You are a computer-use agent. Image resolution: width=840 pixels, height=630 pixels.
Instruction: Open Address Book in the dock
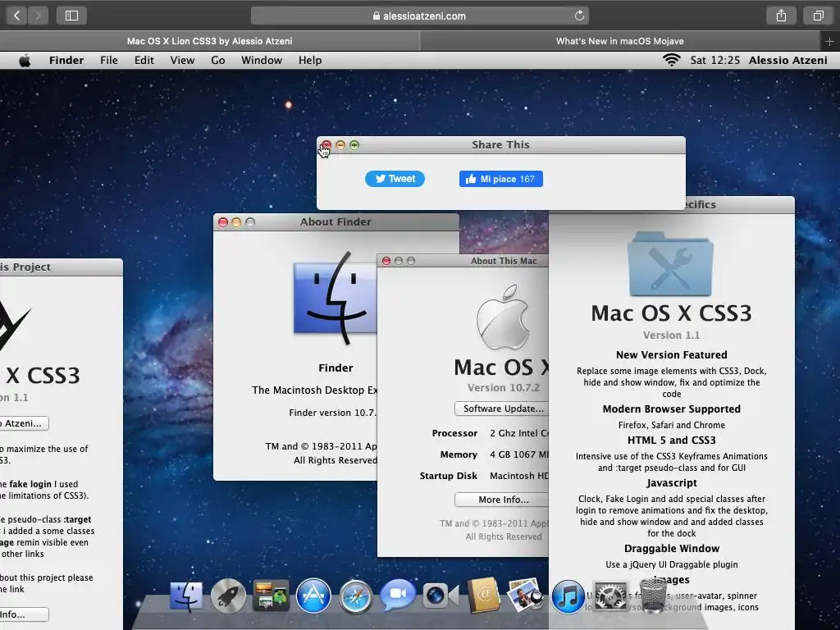(x=483, y=596)
